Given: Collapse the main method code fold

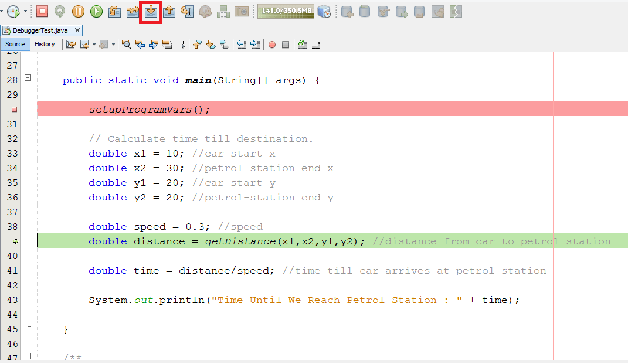Looking at the screenshot, I should click(x=28, y=79).
